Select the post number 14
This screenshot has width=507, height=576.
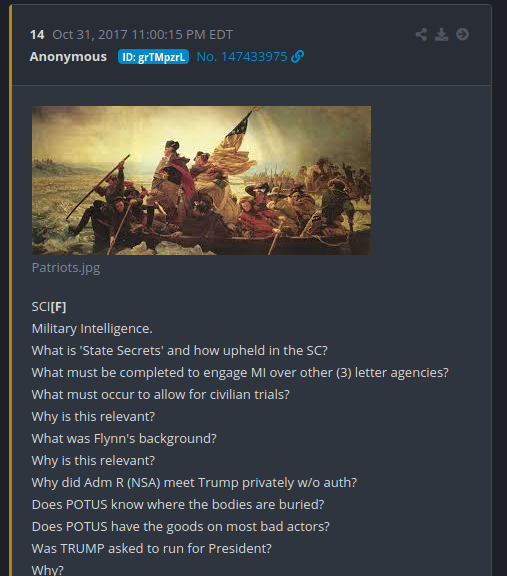(x=37, y=35)
